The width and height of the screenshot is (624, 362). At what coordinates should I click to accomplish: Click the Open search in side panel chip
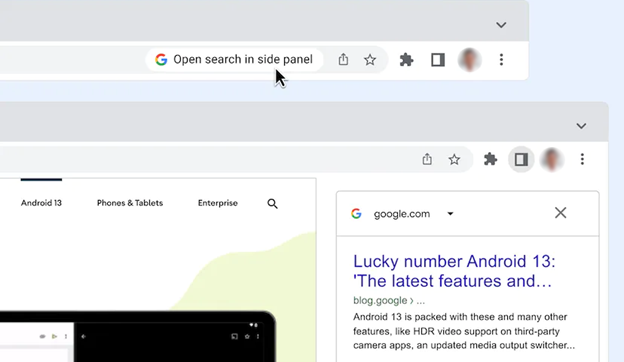pos(234,60)
